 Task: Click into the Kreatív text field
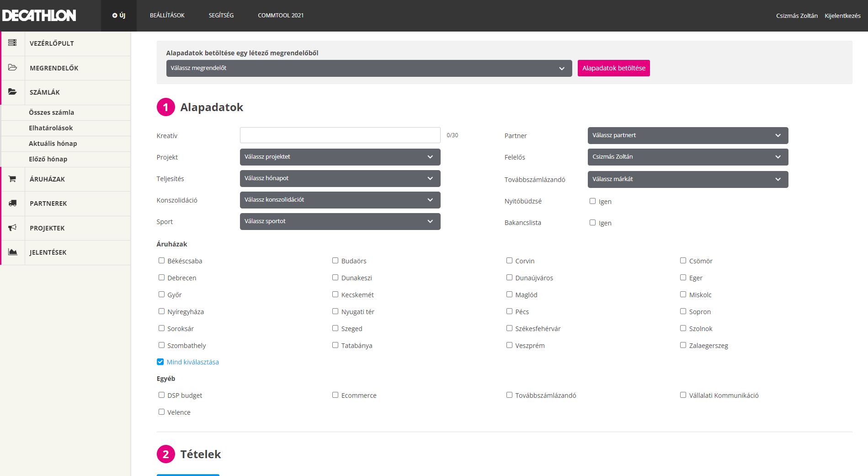(340, 135)
